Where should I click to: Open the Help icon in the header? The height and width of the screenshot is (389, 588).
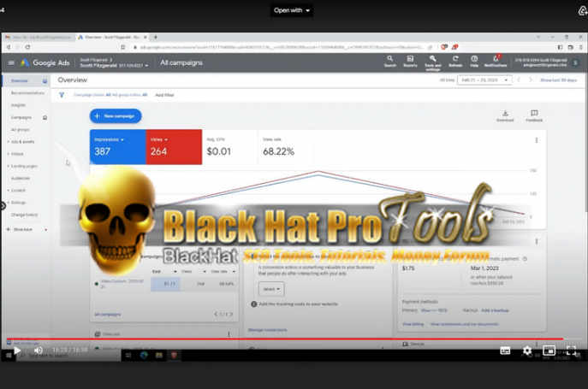pyautogui.click(x=474, y=61)
